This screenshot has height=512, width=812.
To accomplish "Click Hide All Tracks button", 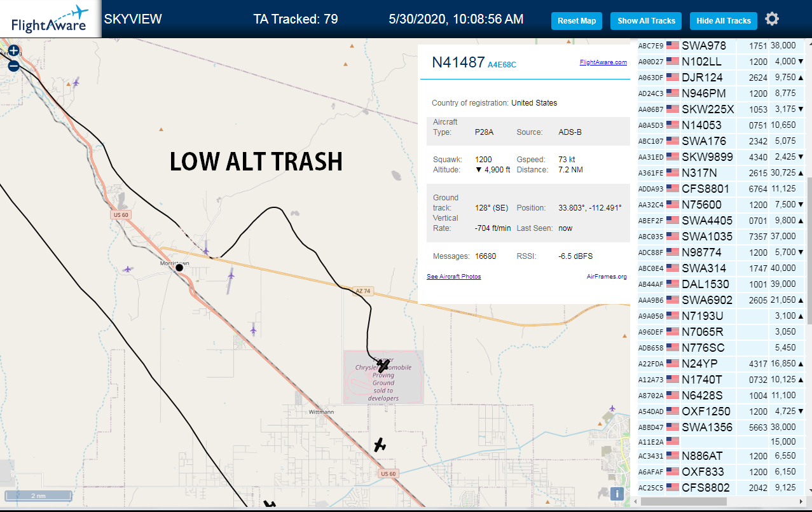I will (724, 21).
